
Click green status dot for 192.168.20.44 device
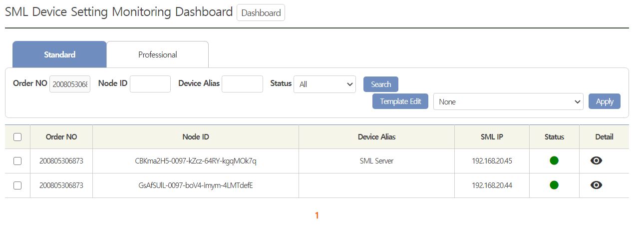(554, 185)
